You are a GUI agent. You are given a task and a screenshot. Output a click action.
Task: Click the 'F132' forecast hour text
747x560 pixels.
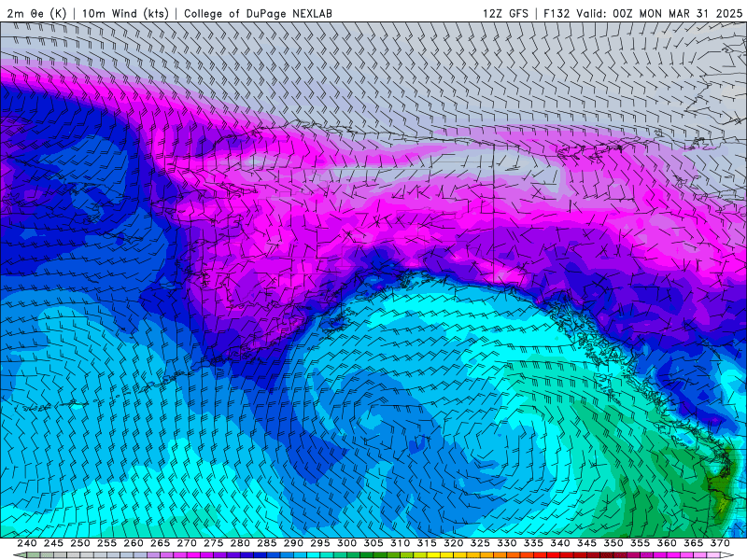(x=557, y=14)
